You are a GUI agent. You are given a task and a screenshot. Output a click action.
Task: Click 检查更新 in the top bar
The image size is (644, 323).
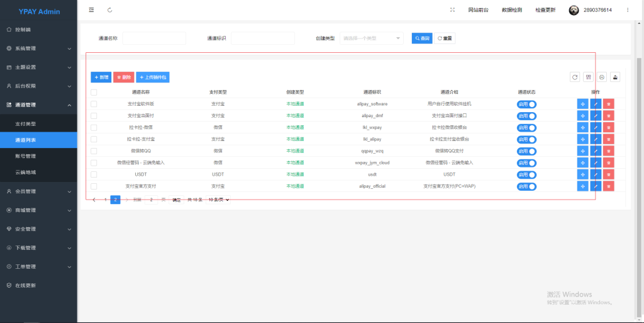[x=545, y=10]
